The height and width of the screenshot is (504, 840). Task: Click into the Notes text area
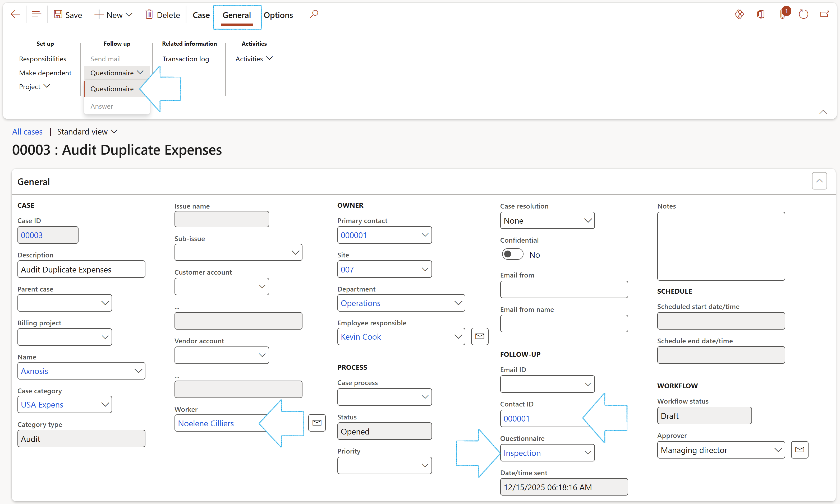pyautogui.click(x=721, y=246)
